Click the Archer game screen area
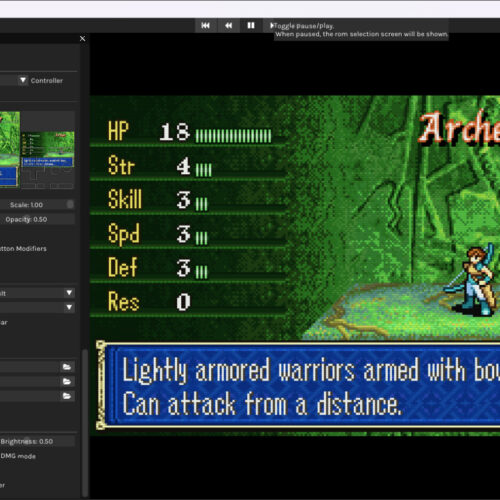The width and height of the screenshot is (500, 500). click(x=295, y=266)
